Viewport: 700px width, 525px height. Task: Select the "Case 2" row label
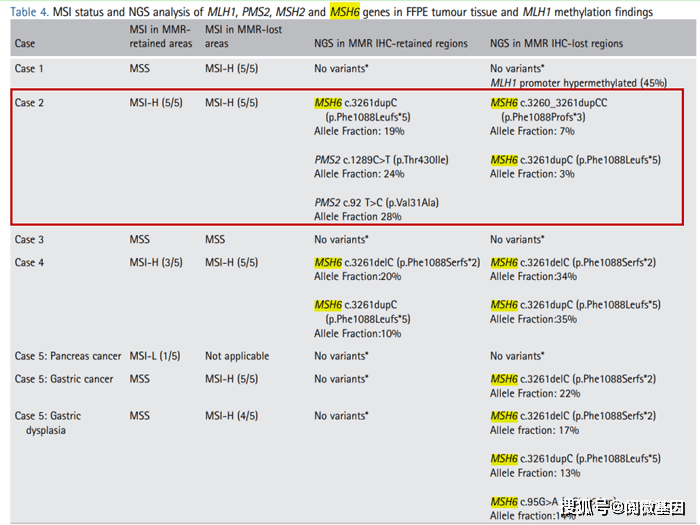pos(30,103)
